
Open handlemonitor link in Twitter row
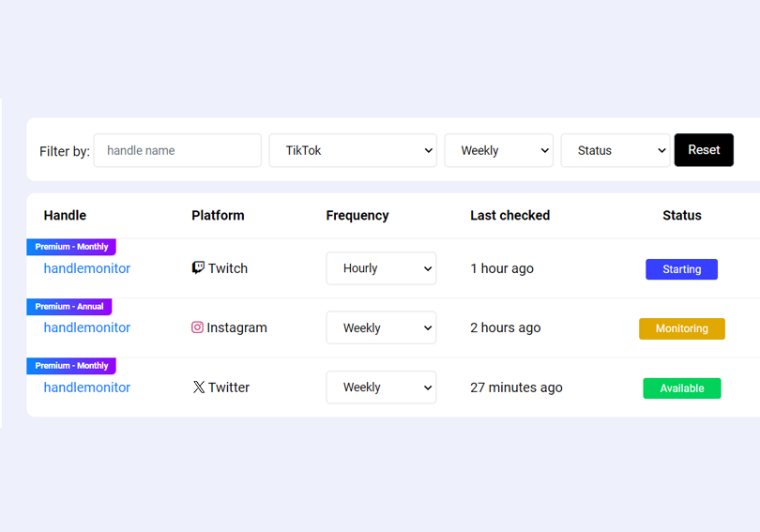click(x=87, y=388)
